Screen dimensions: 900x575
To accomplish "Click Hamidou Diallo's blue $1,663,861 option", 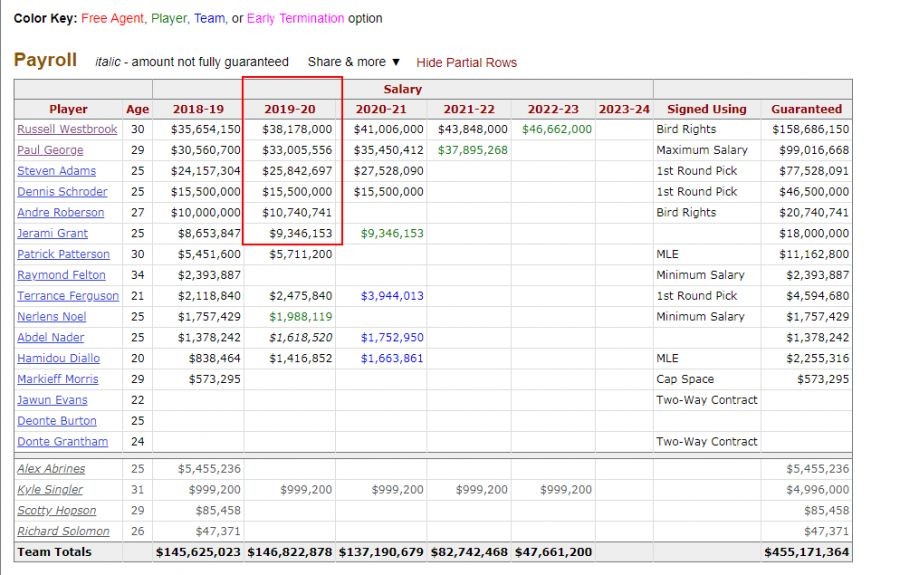I will (x=392, y=358).
